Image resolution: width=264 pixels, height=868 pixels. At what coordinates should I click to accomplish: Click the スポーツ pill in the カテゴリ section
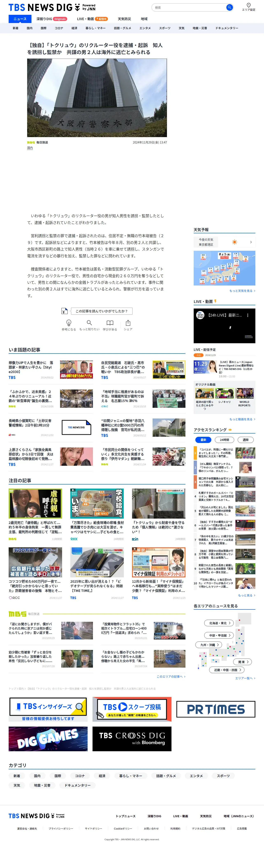tap(223, 776)
